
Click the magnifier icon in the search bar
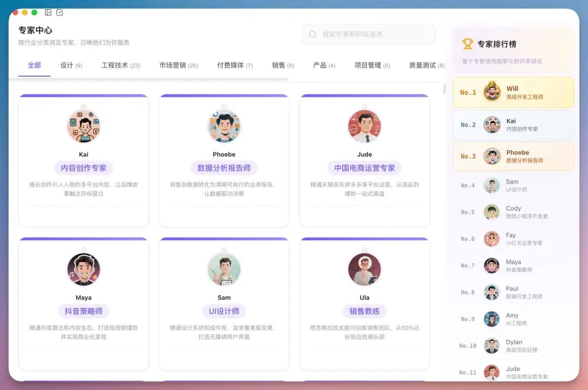click(312, 34)
